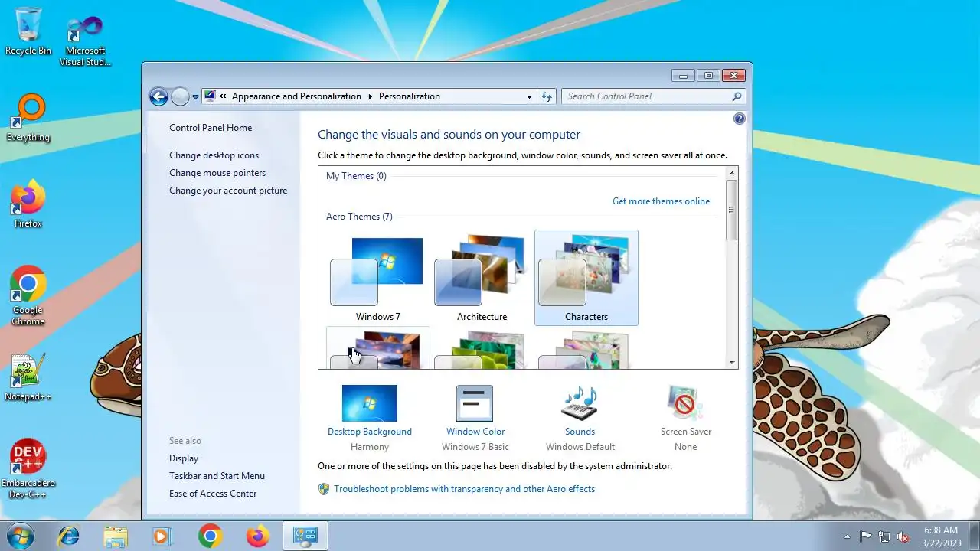Click Change your account picture link
Screen dimensions: 980x551
[x=228, y=191]
